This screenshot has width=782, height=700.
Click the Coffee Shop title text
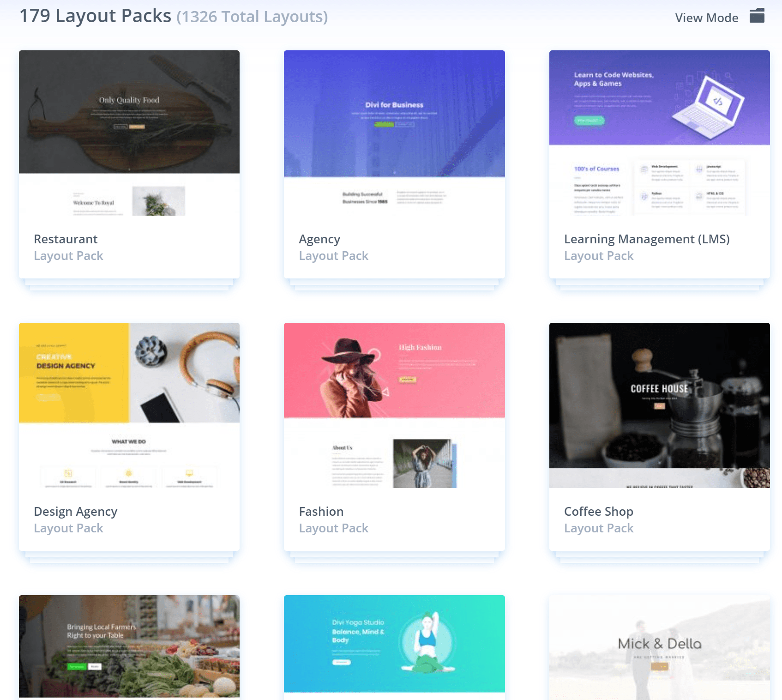[x=598, y=512]
